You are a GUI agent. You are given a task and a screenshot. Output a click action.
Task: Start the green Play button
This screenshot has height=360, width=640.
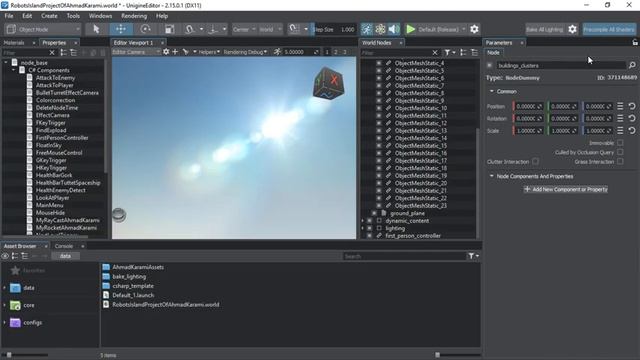coord(411,29)
